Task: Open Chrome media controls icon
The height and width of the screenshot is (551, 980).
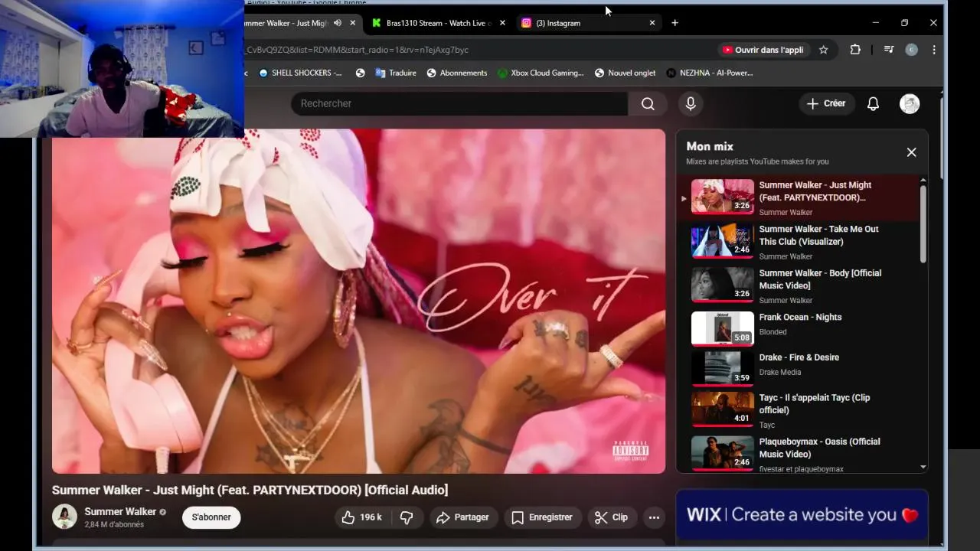Action: coord(888,50)
